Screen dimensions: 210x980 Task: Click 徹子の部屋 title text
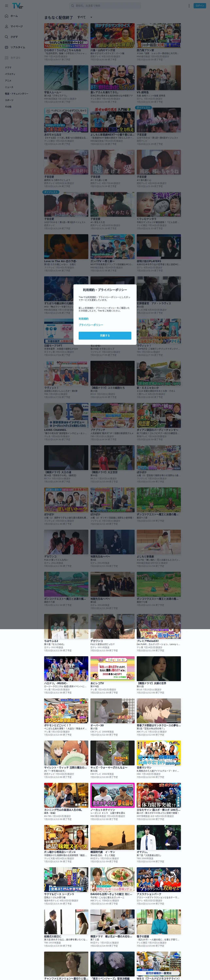pyautogui.click(x=143, y=937)
